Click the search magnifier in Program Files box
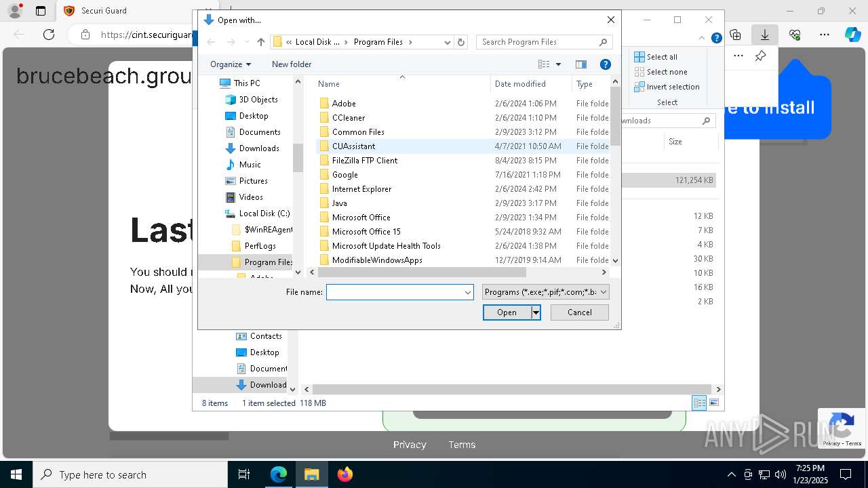Viewport: 868px width, 488px height. (603, 42)
